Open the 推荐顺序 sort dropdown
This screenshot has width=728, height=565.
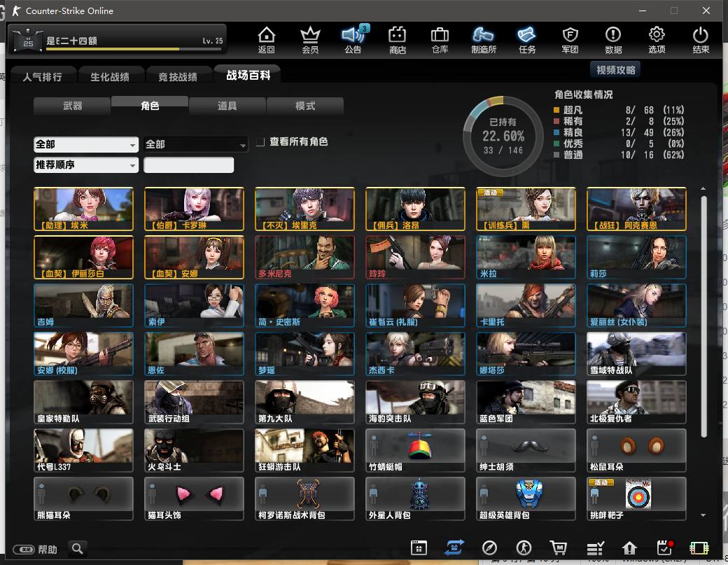[86, 165]
